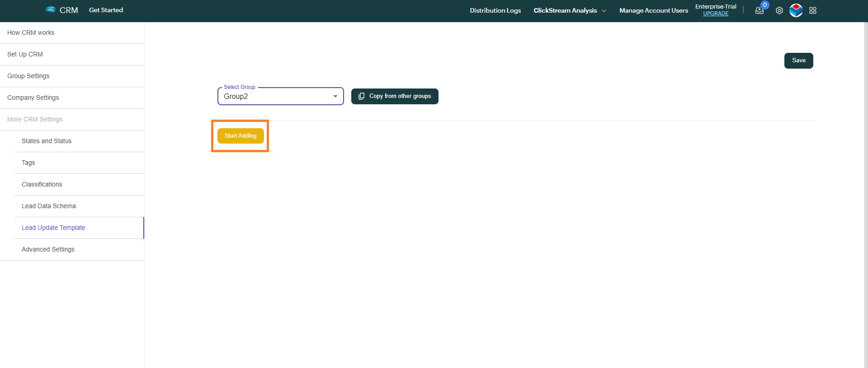
Task: Select Lead Update Template
Action: [79, 228]
